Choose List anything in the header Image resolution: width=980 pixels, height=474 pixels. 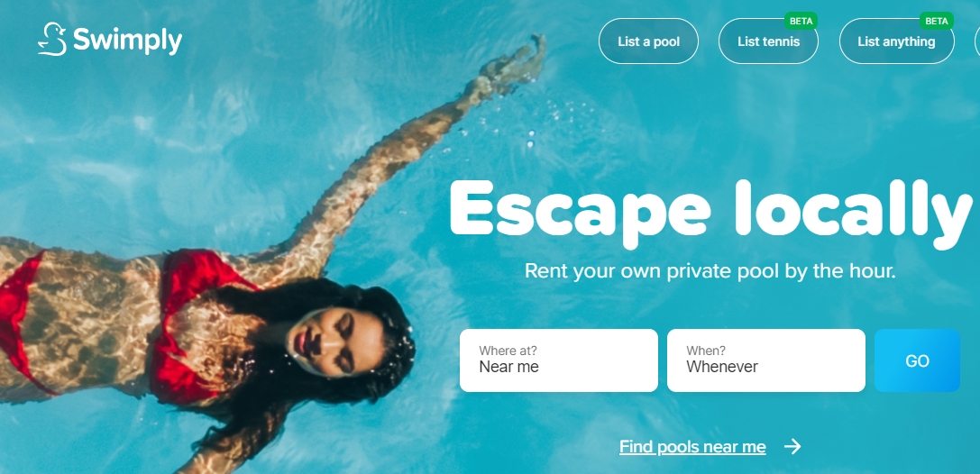pos(896,41)
